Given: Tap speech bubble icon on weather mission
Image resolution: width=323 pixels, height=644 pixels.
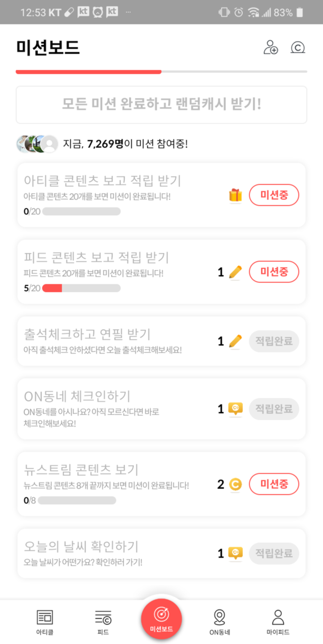Looking at the screenshot, I should (235, 554).
